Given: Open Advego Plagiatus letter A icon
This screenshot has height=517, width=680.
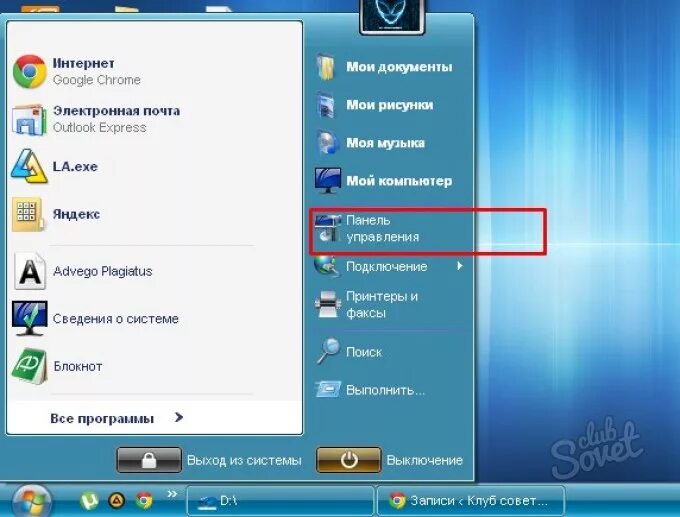Looking at the screenshot, I should point(29,272).
